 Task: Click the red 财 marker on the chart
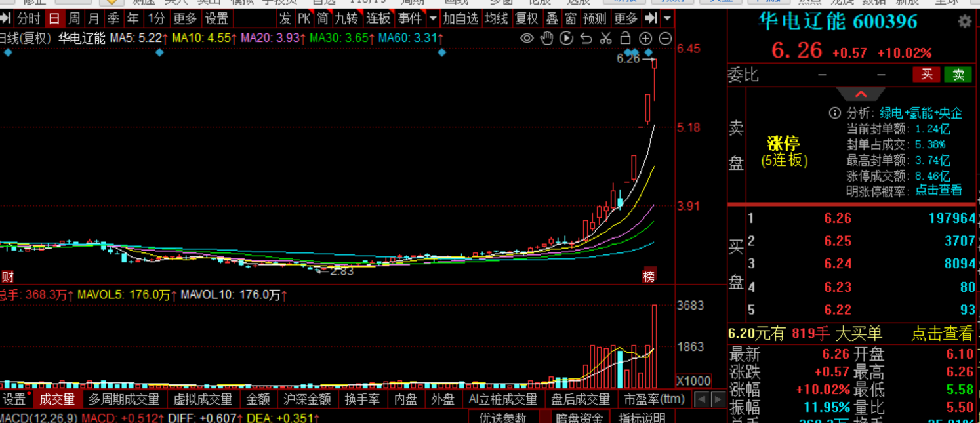[x=7, y=277]
